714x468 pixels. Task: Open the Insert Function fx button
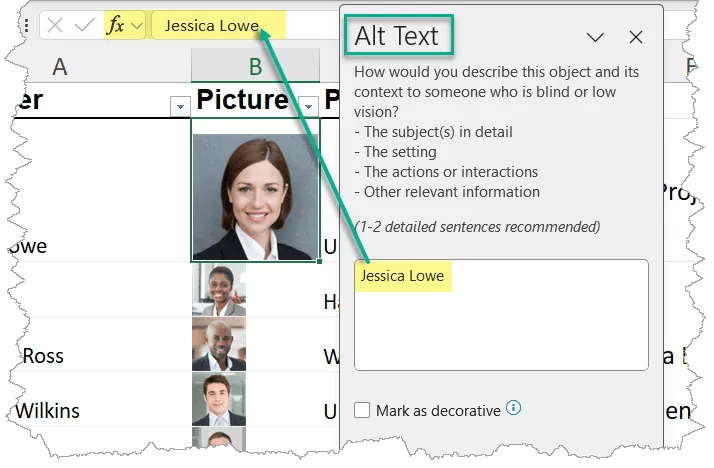click(116, 25)
